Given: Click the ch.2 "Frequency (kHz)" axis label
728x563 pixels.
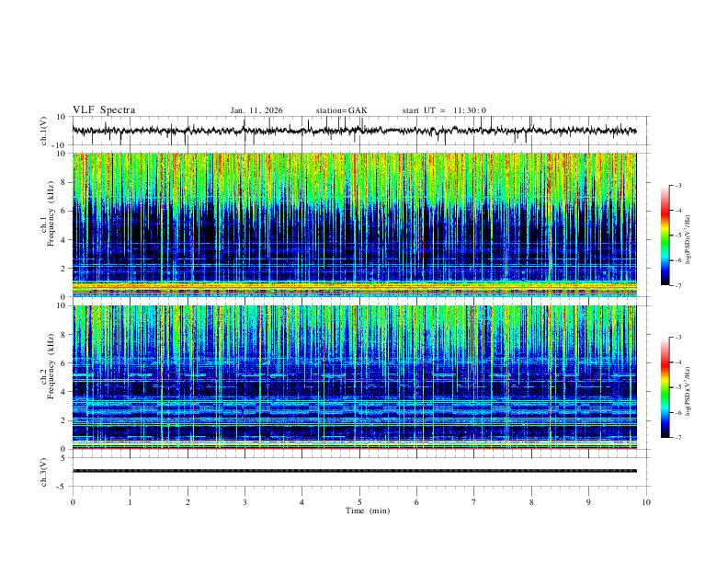Looking at the screenshot, I should (51, 366).
